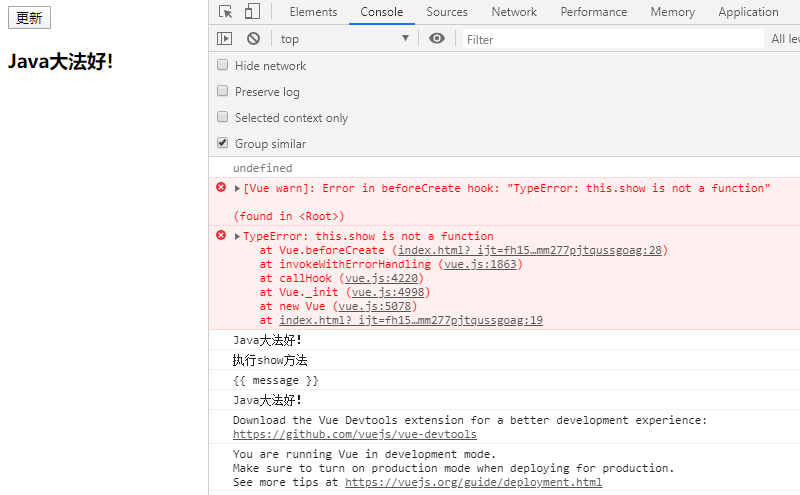Open the top context dropdown
The width and height of the screenshot is (800, 495).
coord(345,39)
